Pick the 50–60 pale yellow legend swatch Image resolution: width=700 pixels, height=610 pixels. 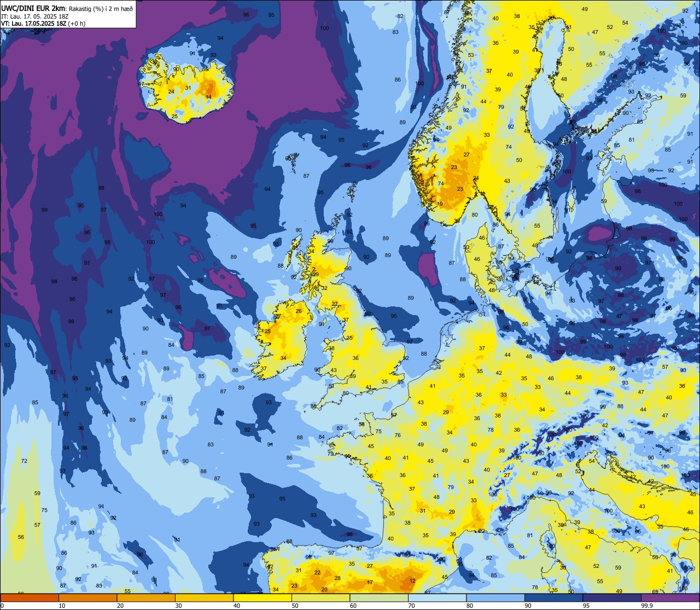pyautogui.click(x=320, y=598)
